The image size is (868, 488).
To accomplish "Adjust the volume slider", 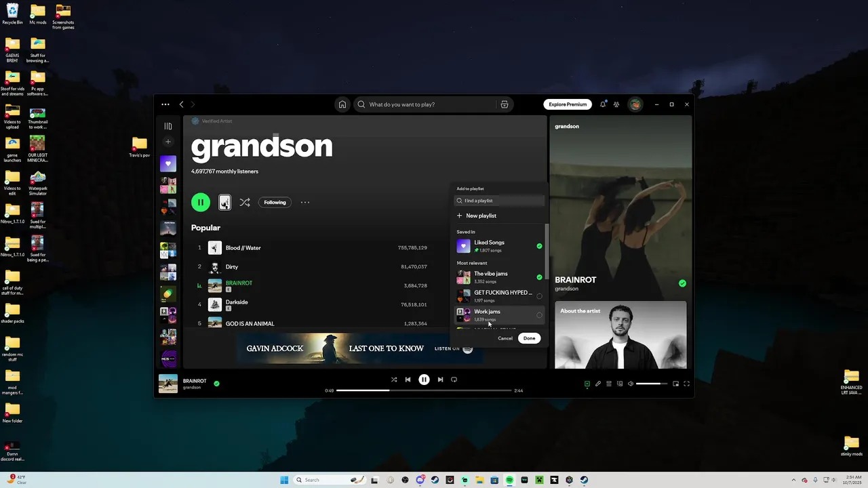I will pos(652,384).
